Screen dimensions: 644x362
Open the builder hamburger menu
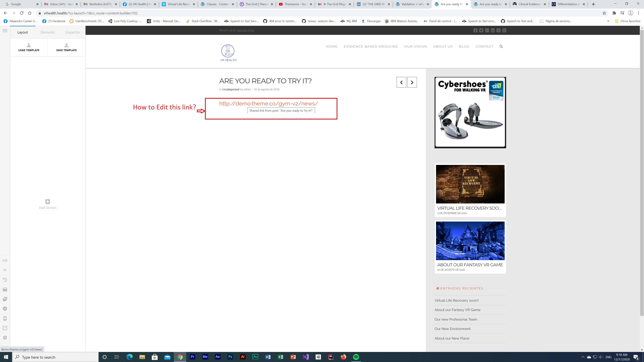[5, 31]
